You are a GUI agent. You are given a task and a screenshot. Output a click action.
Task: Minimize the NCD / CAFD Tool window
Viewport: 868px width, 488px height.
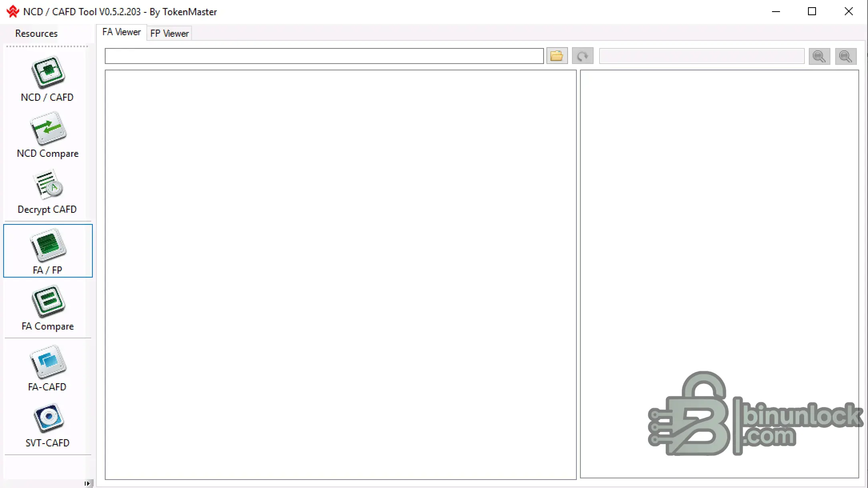(x=776, y=12)
